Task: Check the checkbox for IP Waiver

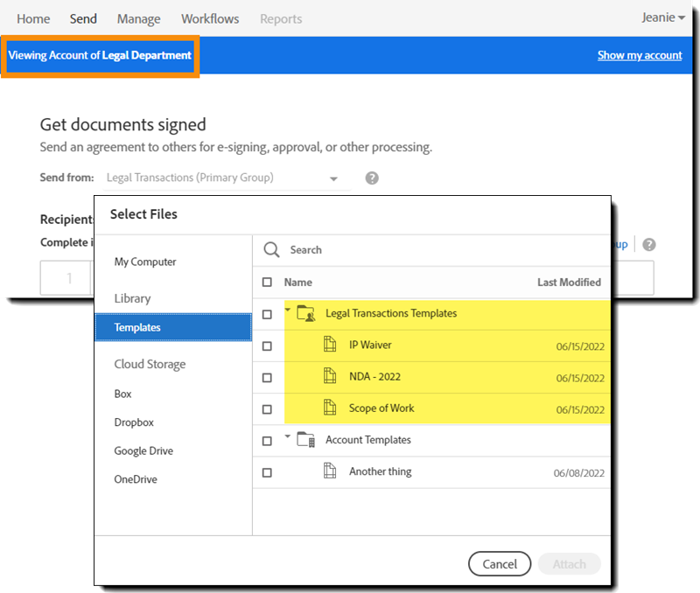Action: 269,345
